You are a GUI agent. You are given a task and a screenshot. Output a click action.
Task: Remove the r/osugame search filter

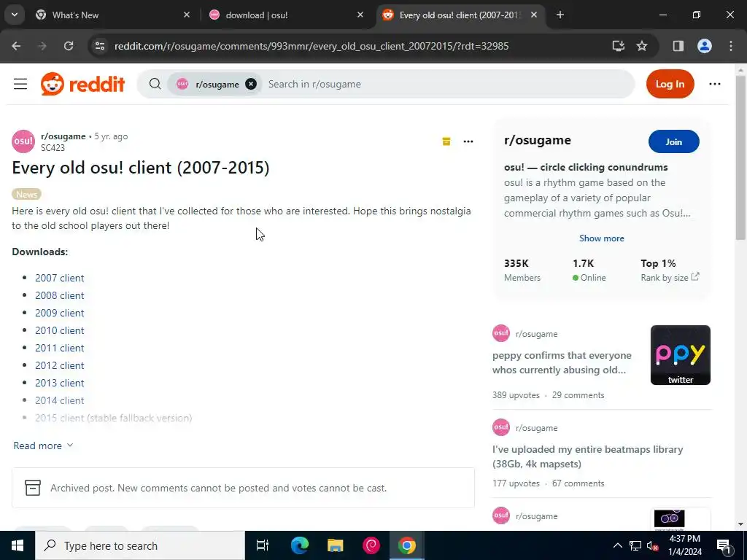point(251,85)
